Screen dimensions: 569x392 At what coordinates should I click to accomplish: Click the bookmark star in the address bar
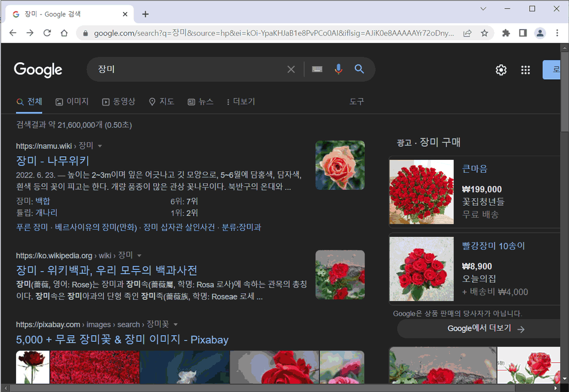click(x=485, y=33)
